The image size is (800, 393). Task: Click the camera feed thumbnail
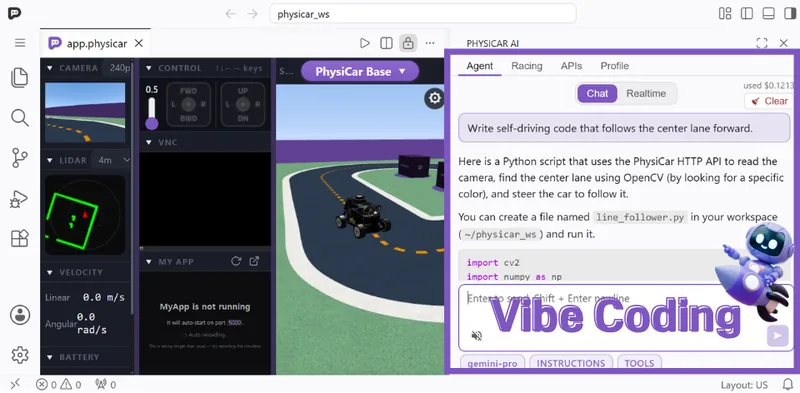point(85,112)
